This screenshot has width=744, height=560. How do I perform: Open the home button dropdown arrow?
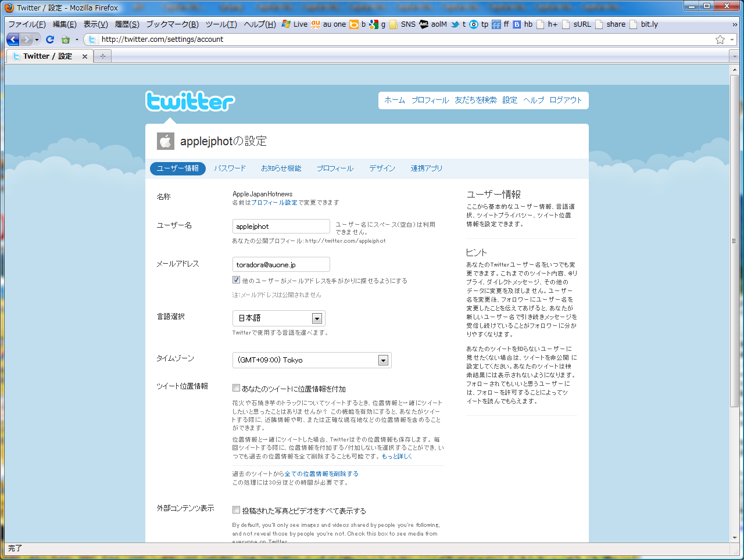(77, 40)
